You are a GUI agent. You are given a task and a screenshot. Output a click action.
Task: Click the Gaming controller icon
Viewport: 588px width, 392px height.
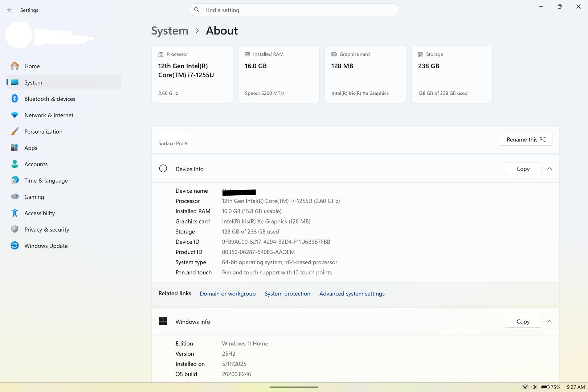(x=15, y=197)
